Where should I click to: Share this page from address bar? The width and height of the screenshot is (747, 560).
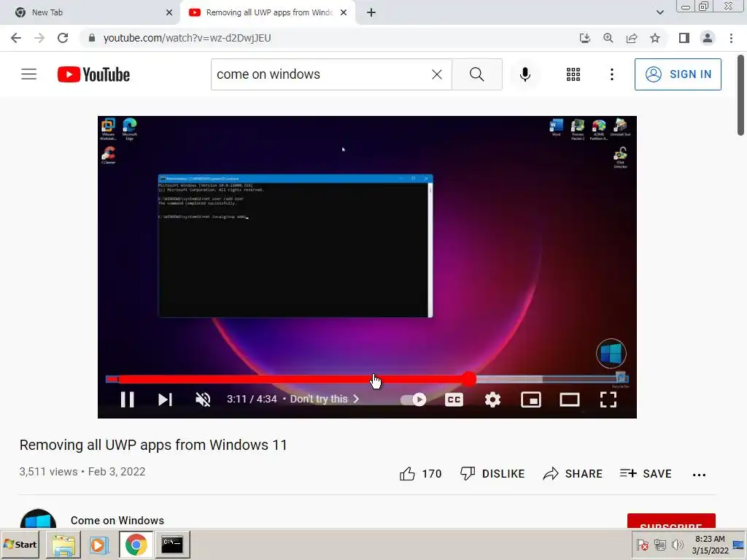pyautogui.click(x=632, y=38)
